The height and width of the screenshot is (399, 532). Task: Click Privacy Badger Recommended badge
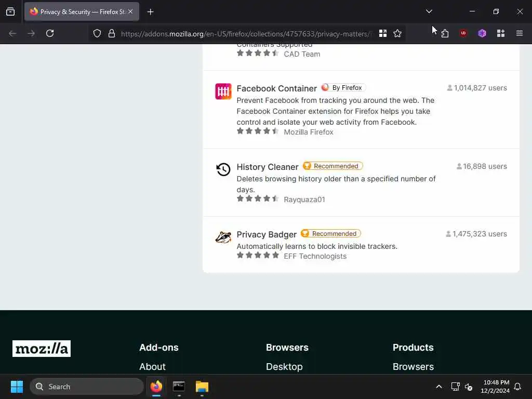(x=331, y=233)
